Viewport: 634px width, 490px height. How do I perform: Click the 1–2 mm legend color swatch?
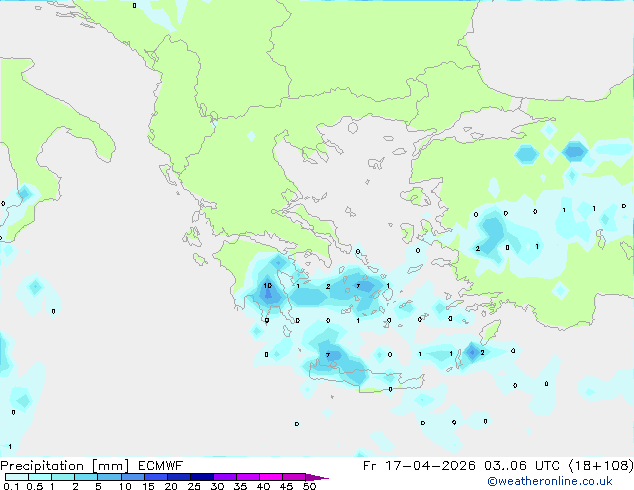[x=63, y=477]
